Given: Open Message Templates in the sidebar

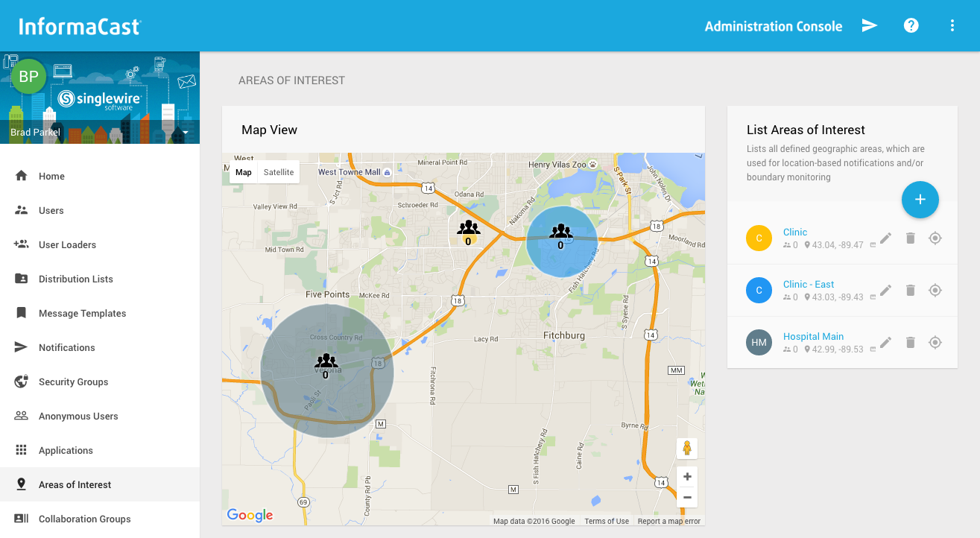Looking at the screenshot, I should point(100,313).
